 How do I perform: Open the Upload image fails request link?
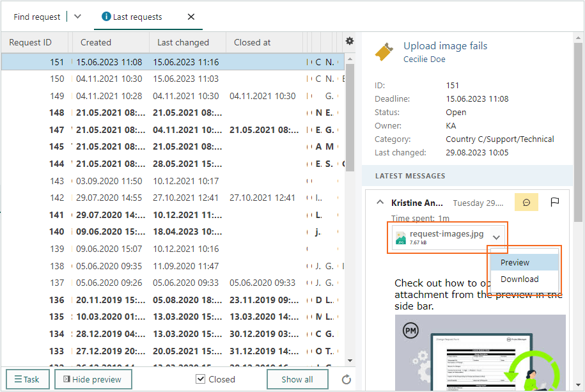point(445,46)
